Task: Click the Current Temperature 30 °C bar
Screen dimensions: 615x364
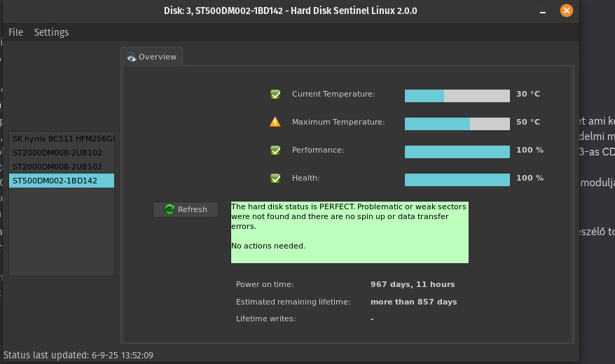Action: (x=457, y=96)
